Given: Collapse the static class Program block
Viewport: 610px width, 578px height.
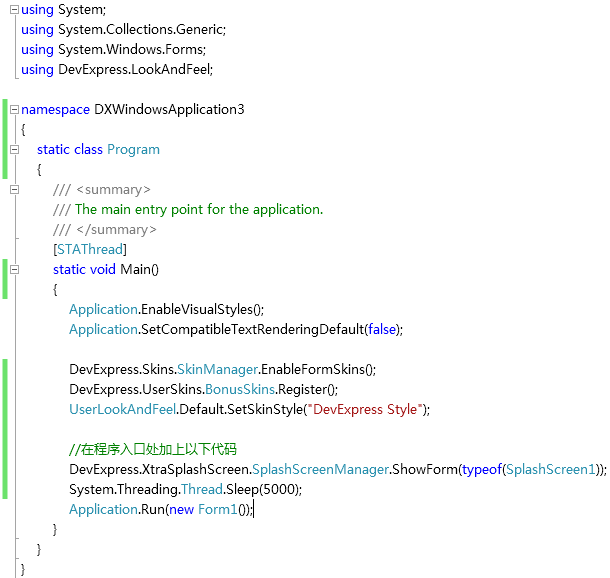Looking at the screenshot, I should click(x=14, y=150).
